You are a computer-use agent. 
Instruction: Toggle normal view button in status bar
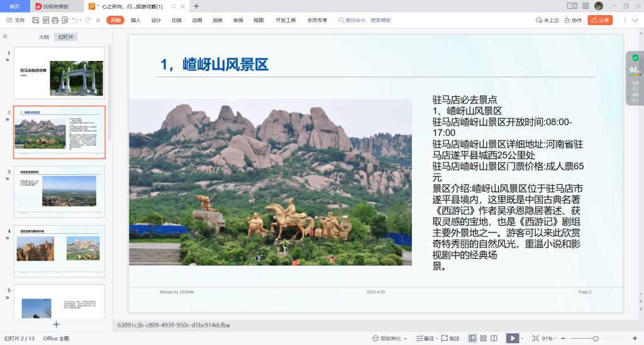tap(472, 338)
